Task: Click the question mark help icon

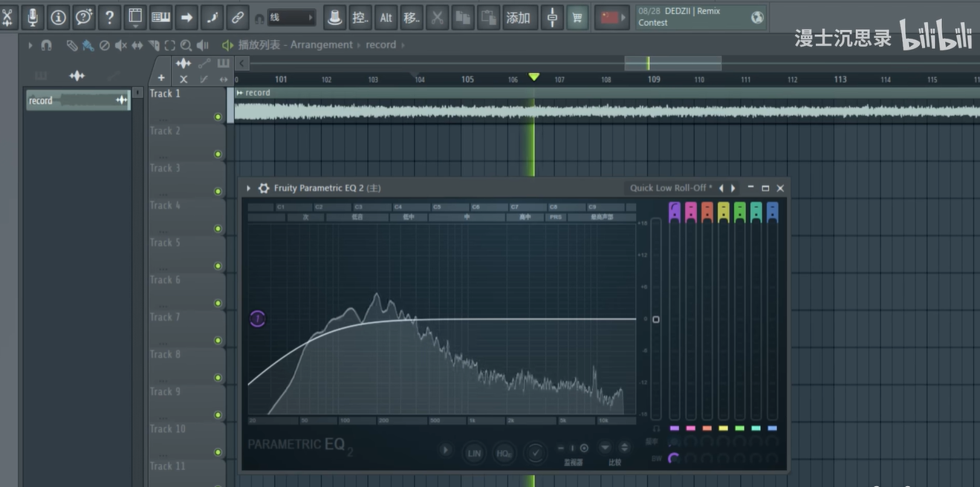Action: (109, 17)
